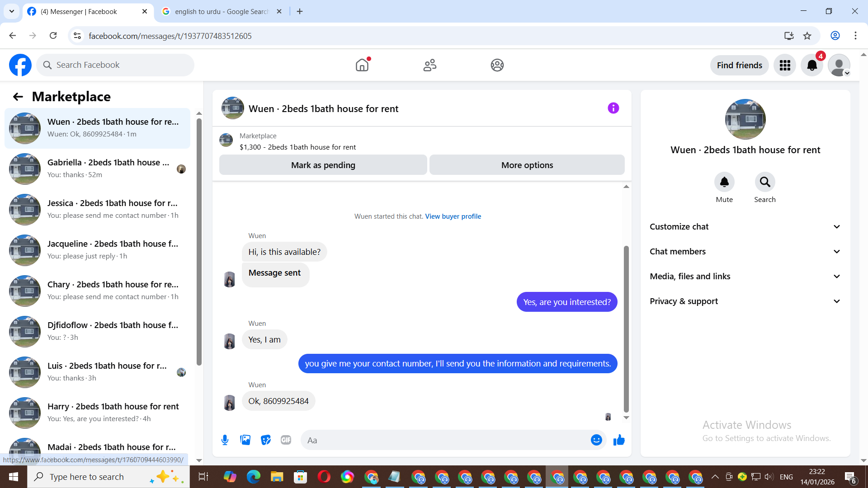Image resolution: width=868 pixels, height=488 pixels.
Task: Expand the Privacy & support section
Action: pyautogui.click(x=745, y=301)
